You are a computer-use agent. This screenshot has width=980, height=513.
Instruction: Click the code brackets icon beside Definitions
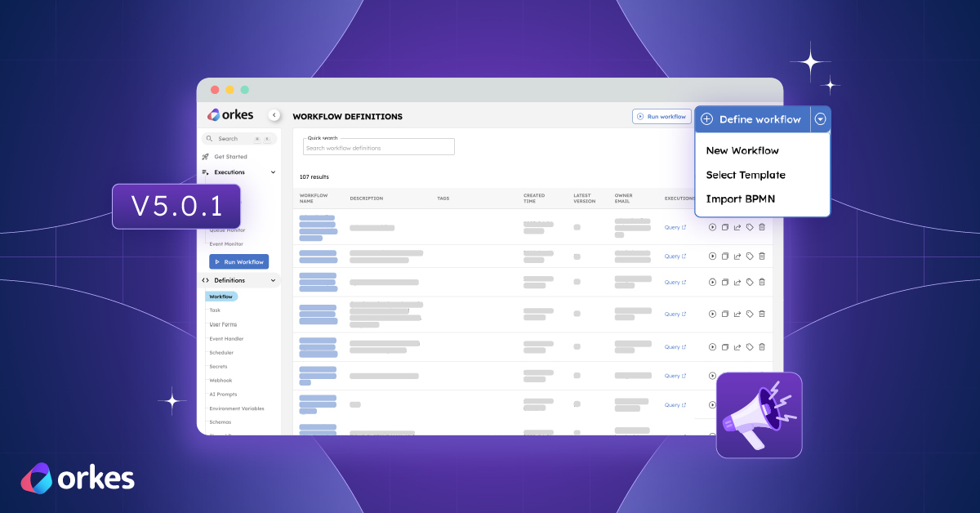(206, 279)
